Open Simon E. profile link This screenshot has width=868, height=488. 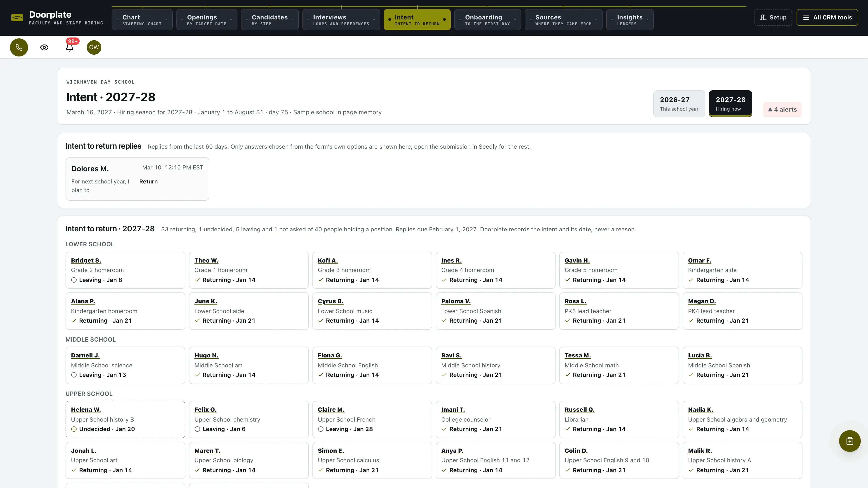pyautogui.click(x=330, y=451)
